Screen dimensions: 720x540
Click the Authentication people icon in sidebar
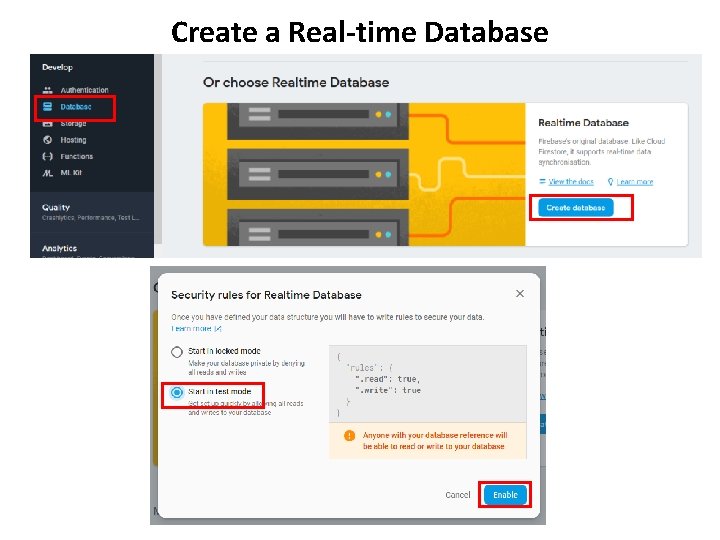[47, 90]
